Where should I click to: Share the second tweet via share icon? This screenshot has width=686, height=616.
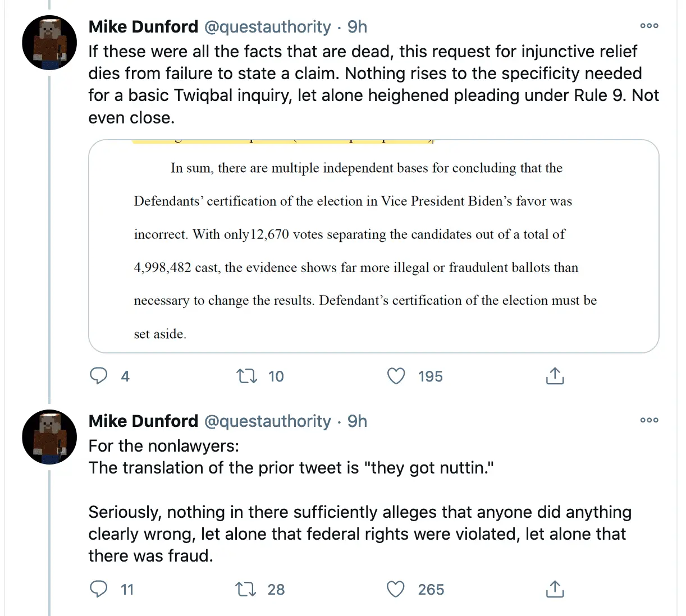[x=555, y=589]
